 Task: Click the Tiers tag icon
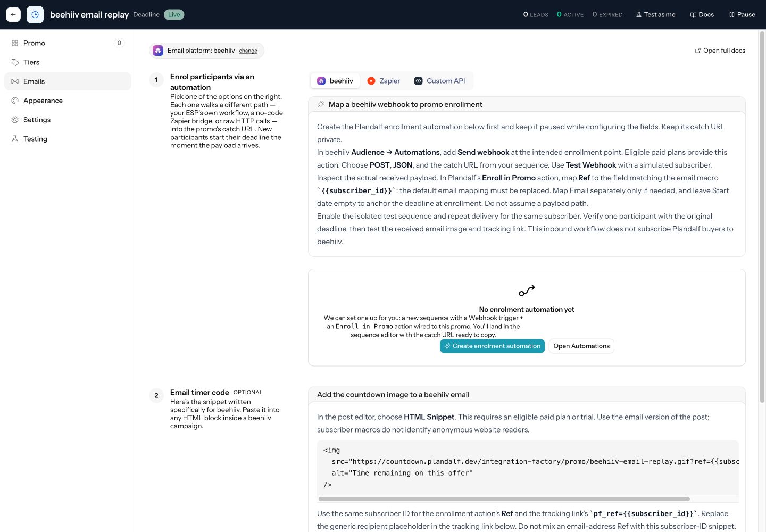[15, 62]
